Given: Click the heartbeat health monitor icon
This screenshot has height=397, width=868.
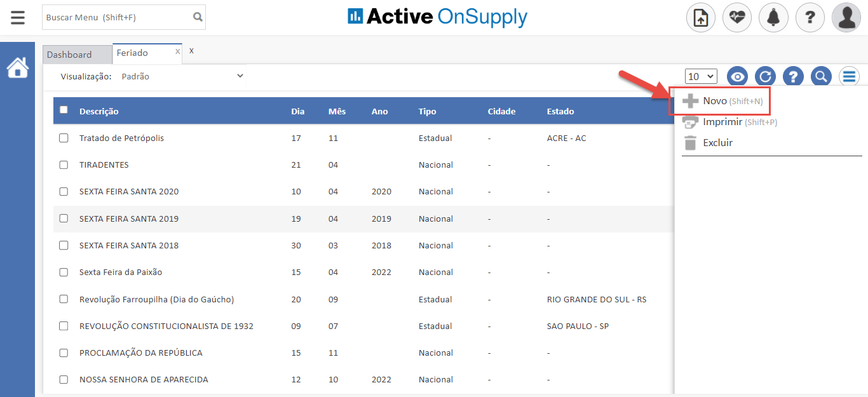Looking at the screenshot, I should [x=737, y=18].
